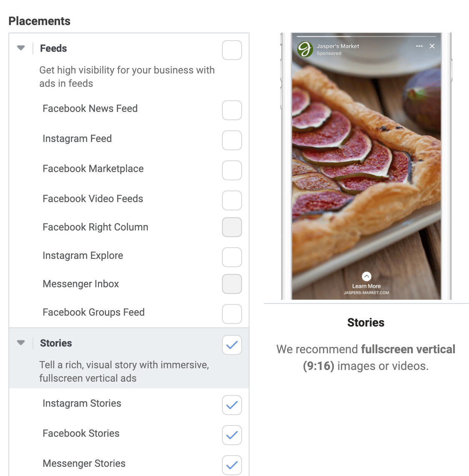Click the story progress bar at top
This screenshot has width=469, height=476.
[x=366, y=36]
